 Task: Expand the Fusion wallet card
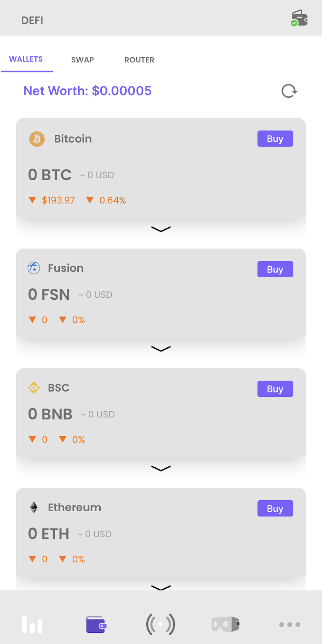(x=161, y=349)
